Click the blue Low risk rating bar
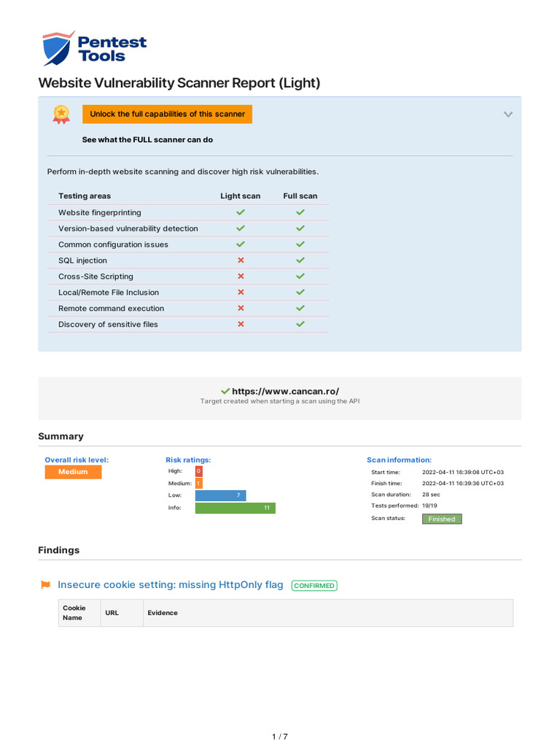 tap(220, 495)
